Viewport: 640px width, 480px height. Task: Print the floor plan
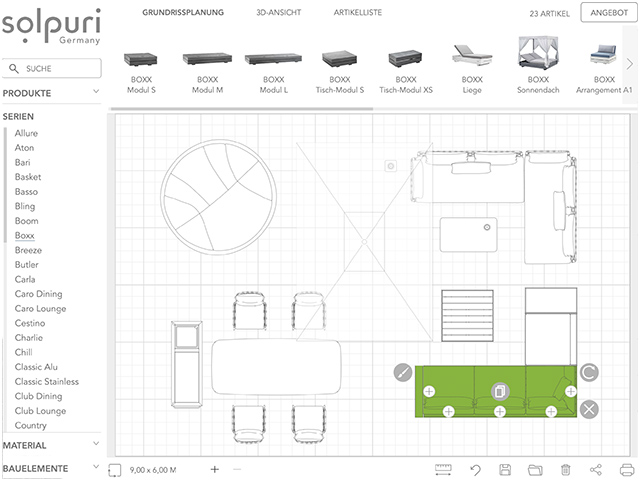point(627,469)
